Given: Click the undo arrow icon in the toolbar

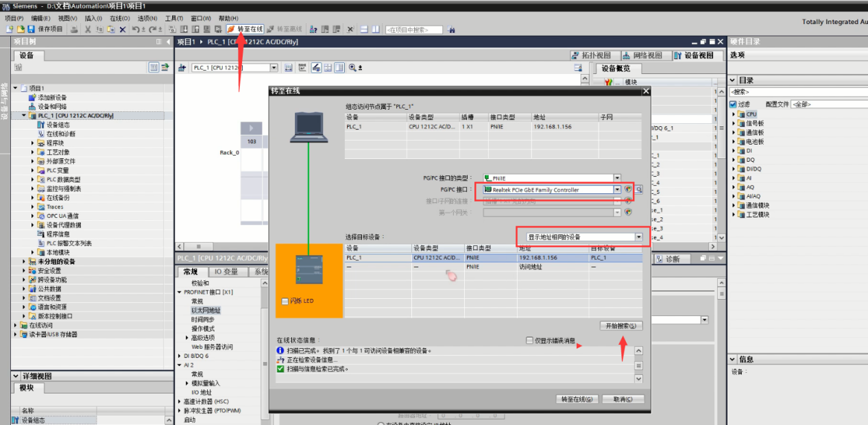Looking at the screenshot, I should (136, 29).
